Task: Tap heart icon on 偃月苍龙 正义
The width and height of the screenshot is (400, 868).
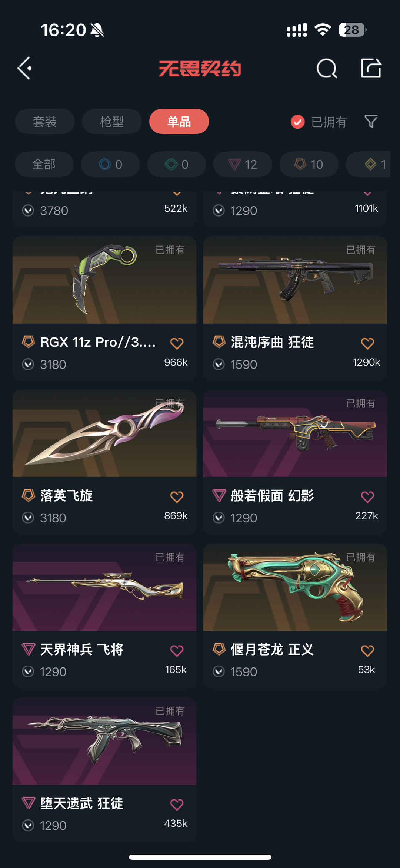Action: pos(367,651)
